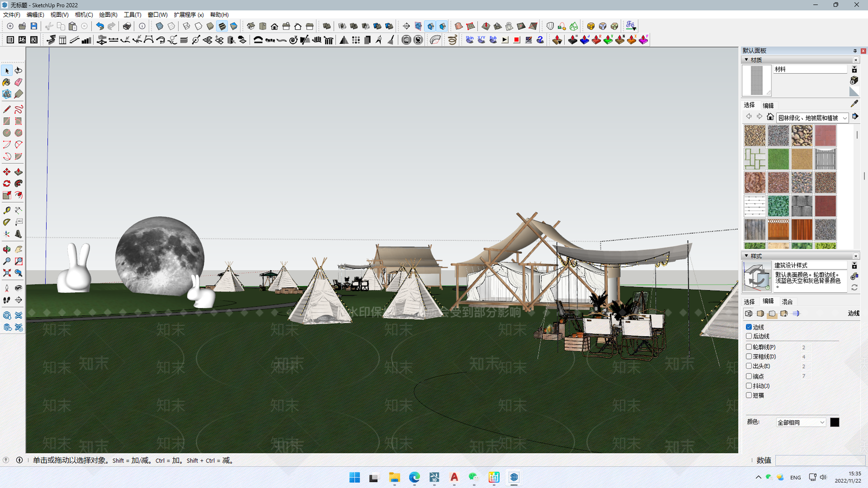Undo the last action

point(100,26)
